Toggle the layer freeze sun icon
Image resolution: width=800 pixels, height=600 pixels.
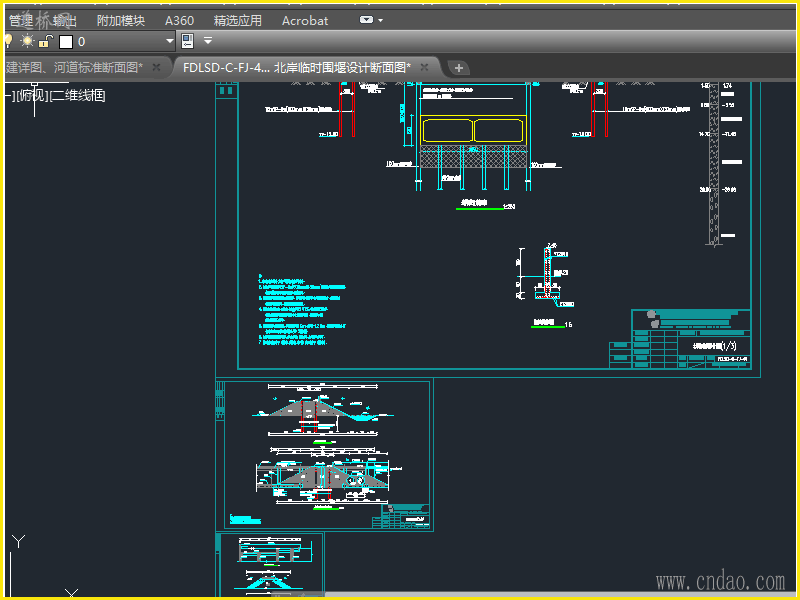27,41
